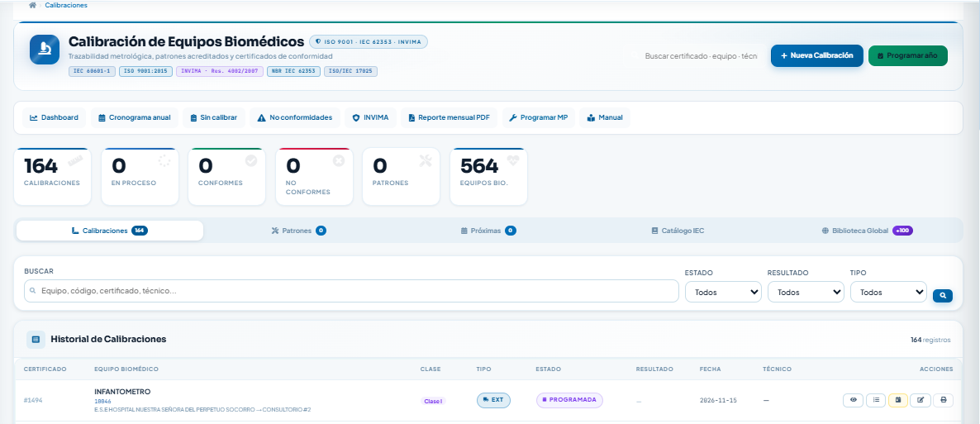Image resolution: width=980 pixels, height=424 pixels.
Task: Switch to the Patrones tab
Action: click(x=299, y=231)
